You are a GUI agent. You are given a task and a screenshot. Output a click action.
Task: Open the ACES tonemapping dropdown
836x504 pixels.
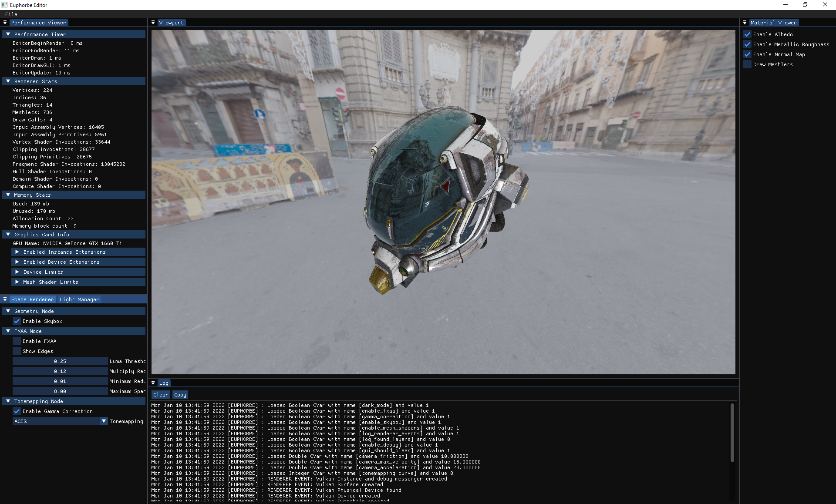click(103, 421)
